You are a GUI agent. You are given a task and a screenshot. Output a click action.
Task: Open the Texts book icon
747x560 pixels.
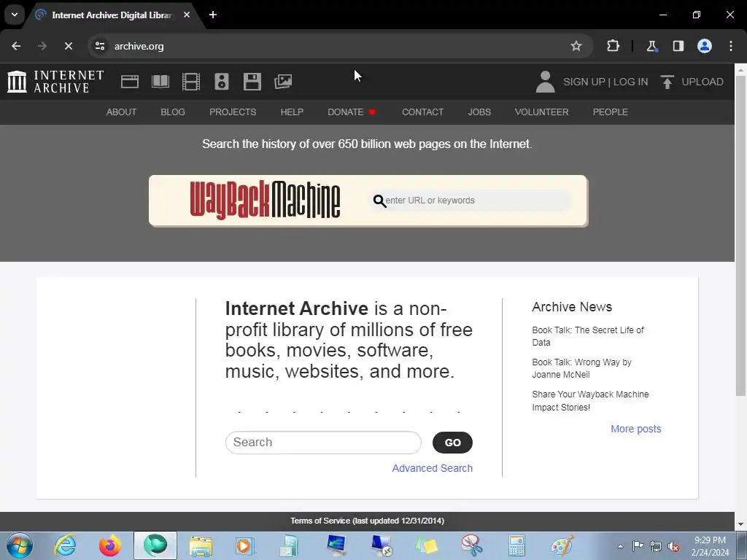[160, 82]
